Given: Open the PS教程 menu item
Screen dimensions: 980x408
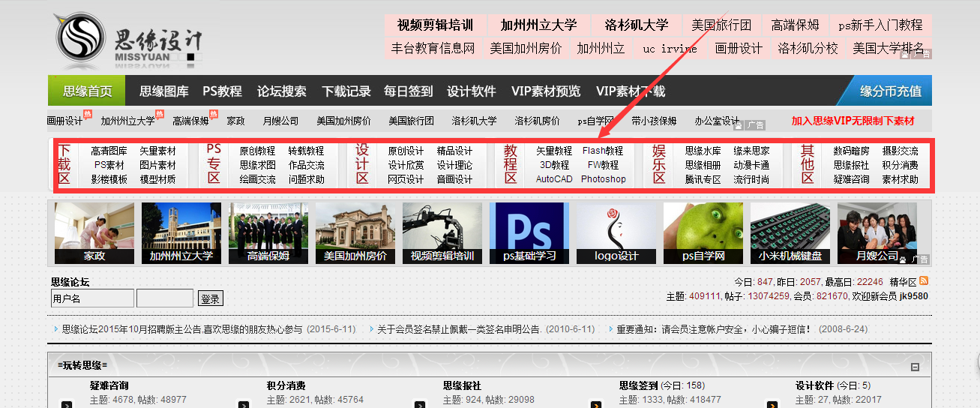Looking at the screenshot, I should [x=222, y=91].
